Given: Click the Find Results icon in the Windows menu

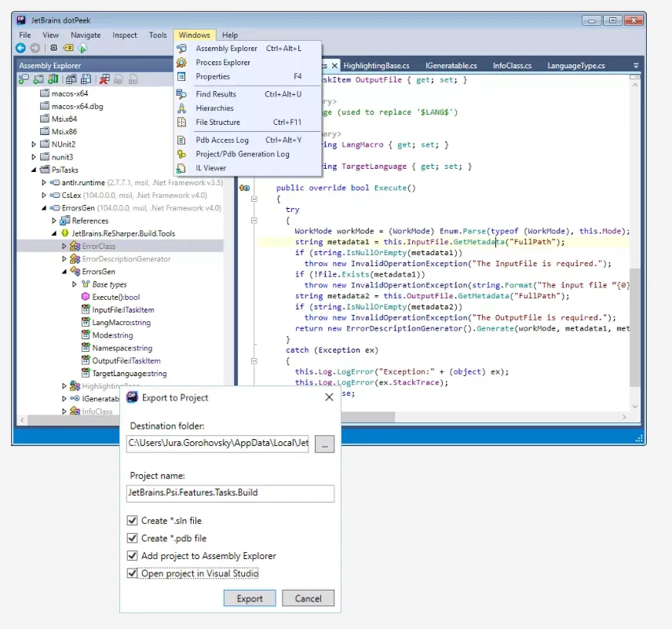Looking at the screenshot, I should tap(181, 94).
